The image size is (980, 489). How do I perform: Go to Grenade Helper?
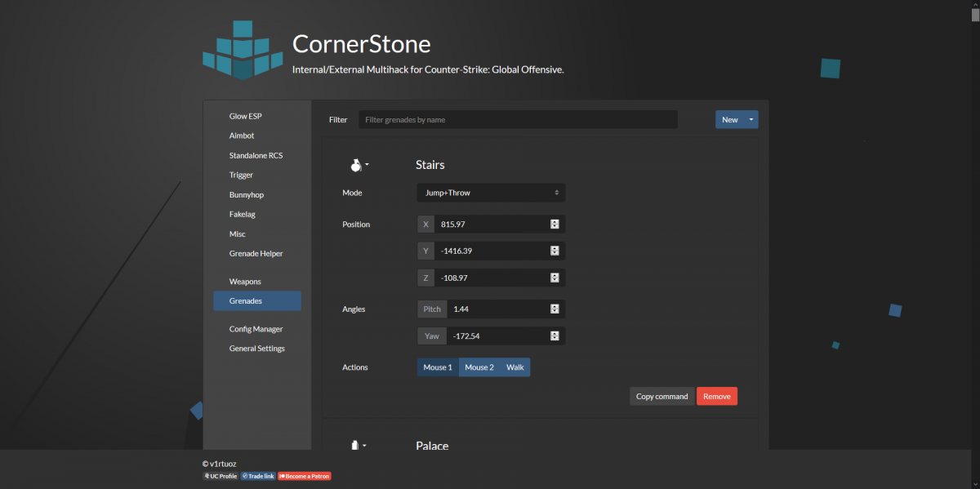point(257,253)
